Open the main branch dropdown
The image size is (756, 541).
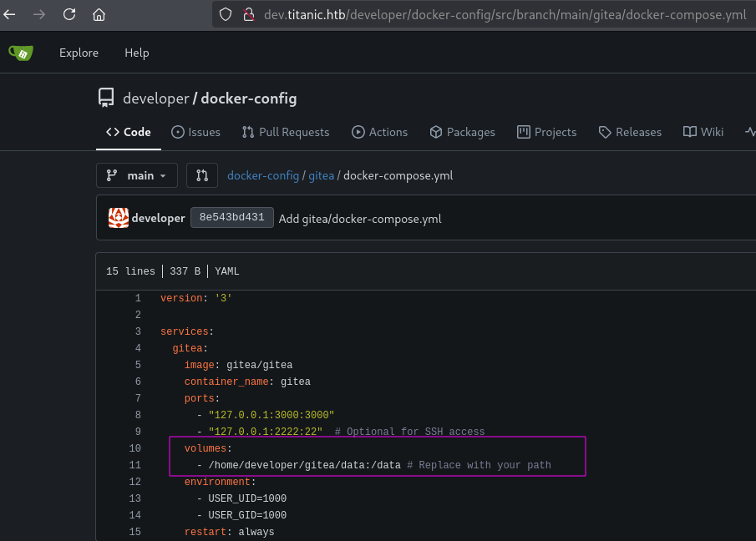pyautogui.click(x=137, y=175)
